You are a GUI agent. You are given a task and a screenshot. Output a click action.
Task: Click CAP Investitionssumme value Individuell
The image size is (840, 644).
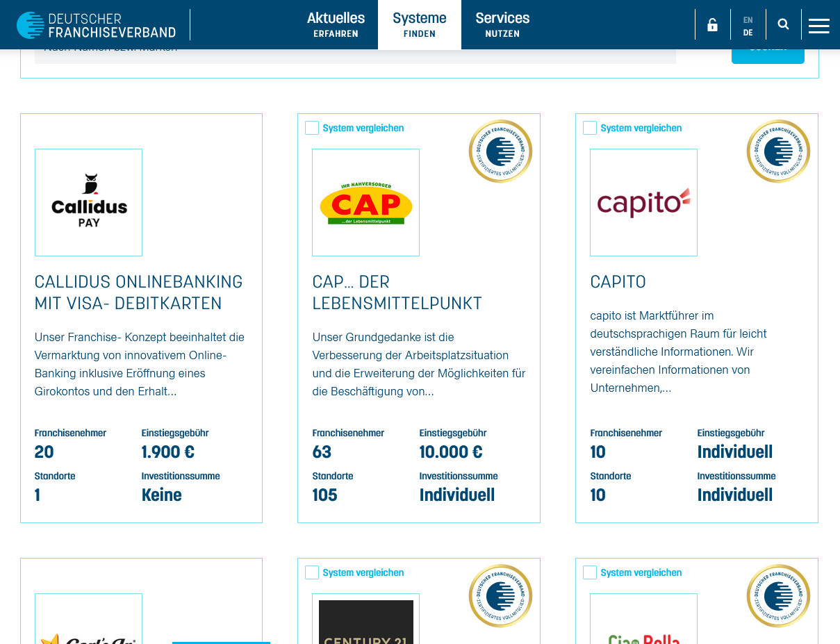click(x=457, y=495)
